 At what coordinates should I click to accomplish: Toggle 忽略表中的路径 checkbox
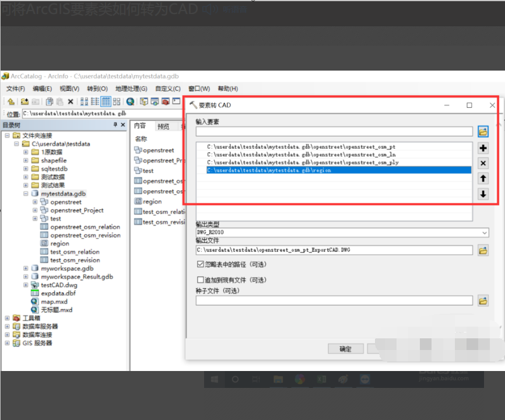(201, 264)
